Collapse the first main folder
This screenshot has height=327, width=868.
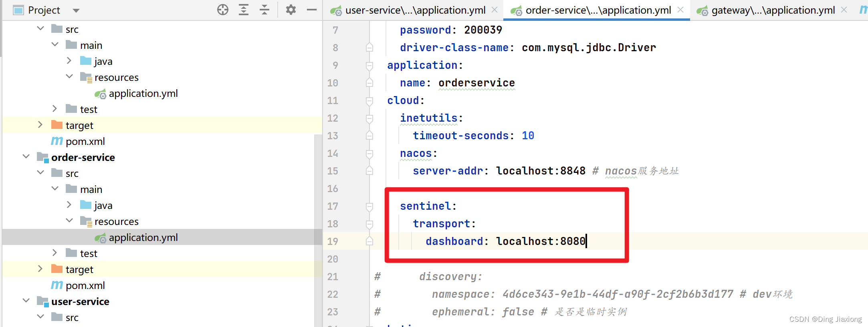(55, 44)
